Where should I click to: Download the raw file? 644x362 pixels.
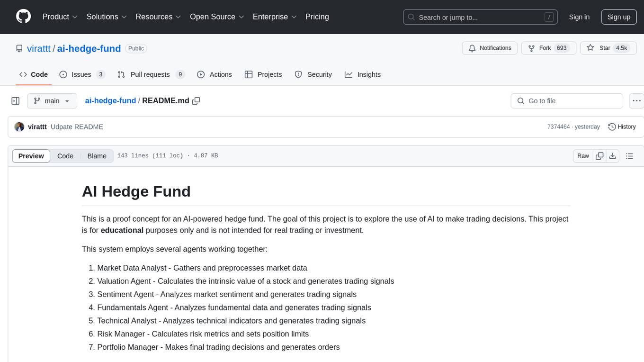coord(613,156)
